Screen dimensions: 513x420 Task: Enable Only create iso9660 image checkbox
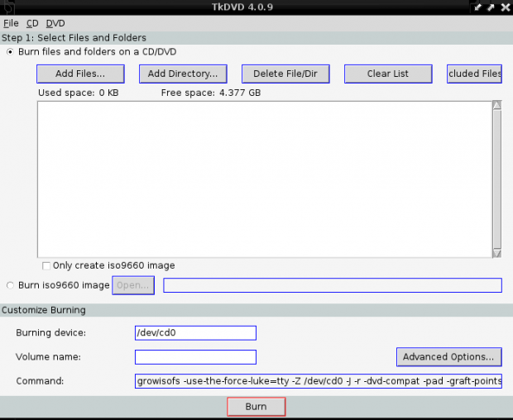(x=46, y=265)
